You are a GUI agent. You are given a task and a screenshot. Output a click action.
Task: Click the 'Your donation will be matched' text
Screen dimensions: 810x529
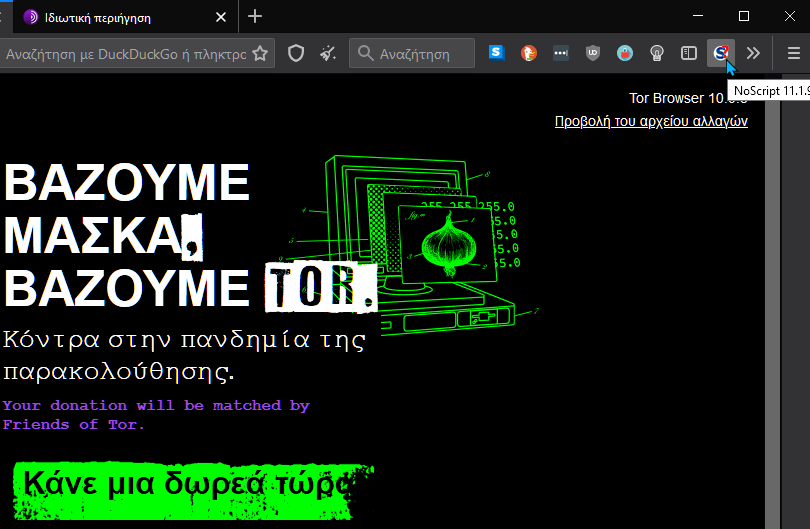pyautogui.click(x=155, y=415)
